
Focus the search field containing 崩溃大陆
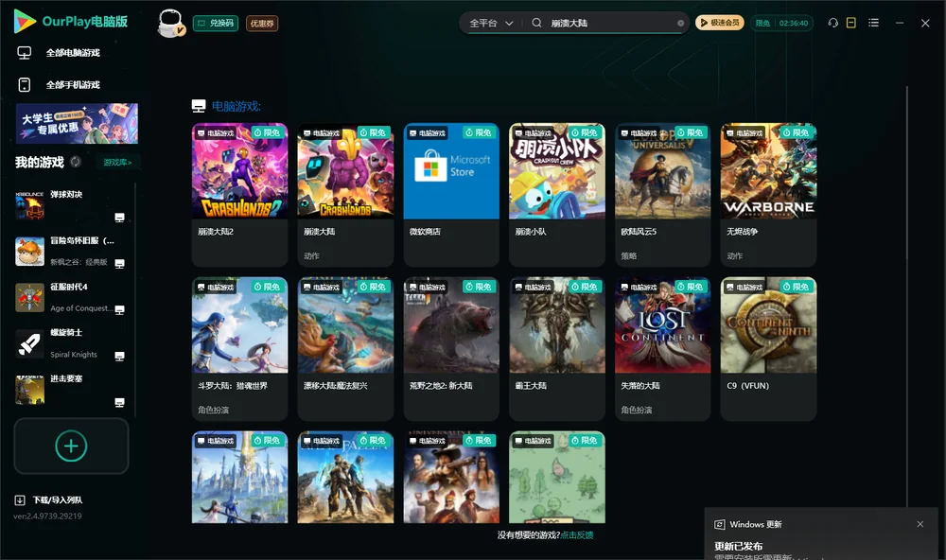point(610,23)
